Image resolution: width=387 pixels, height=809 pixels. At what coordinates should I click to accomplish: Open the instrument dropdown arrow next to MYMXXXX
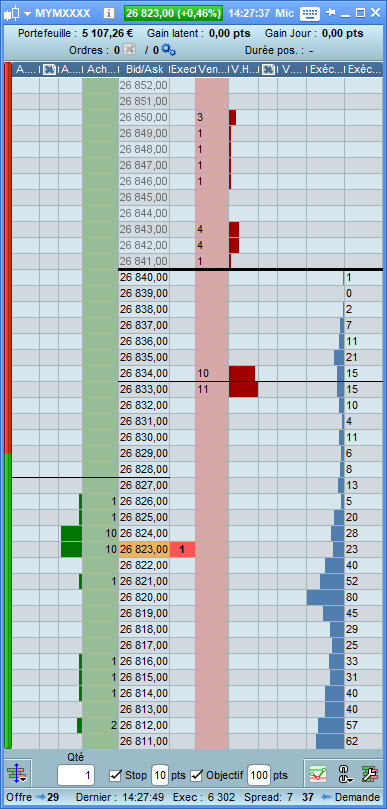pos(27,13)
